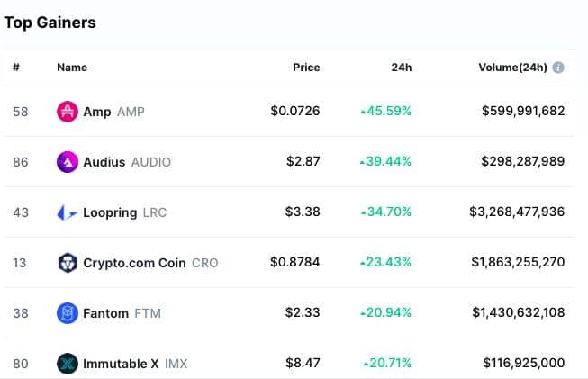
Task: Open the Loopring LRC coin link
Action: pyautogui.click(x=124, y=212)
